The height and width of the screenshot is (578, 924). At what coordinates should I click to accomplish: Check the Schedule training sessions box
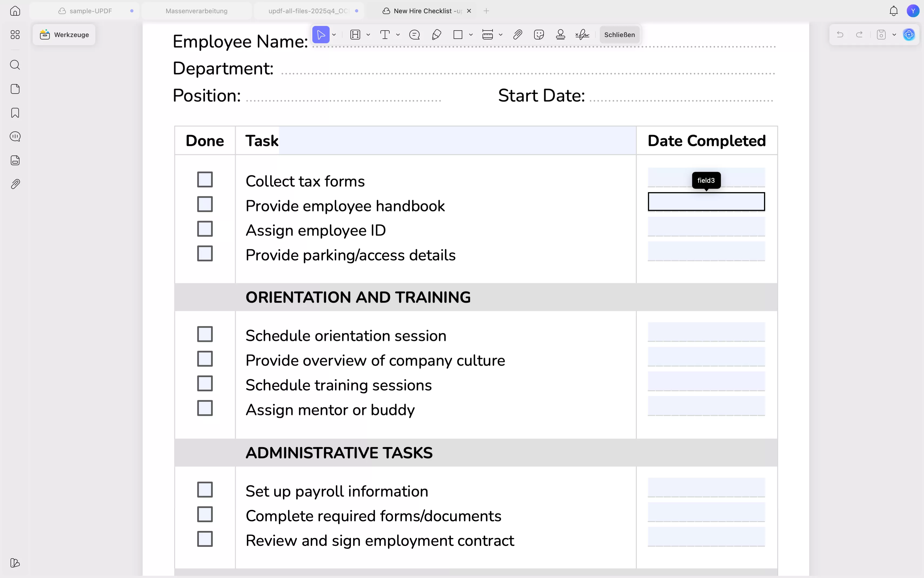[x=205, y=383]
